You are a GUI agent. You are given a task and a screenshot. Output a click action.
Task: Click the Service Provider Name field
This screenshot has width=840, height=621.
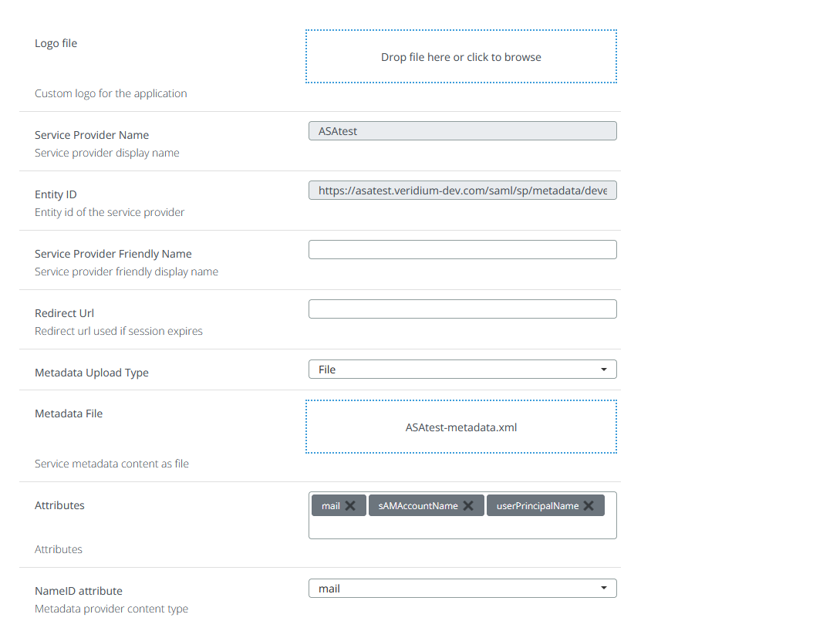tap(462, 131)
